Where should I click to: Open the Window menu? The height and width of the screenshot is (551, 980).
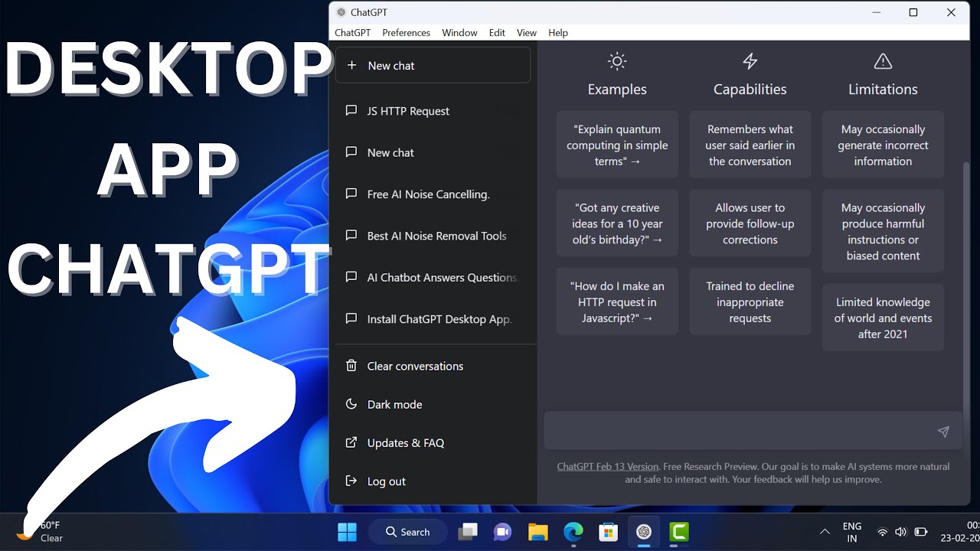[x=459, y=33]
